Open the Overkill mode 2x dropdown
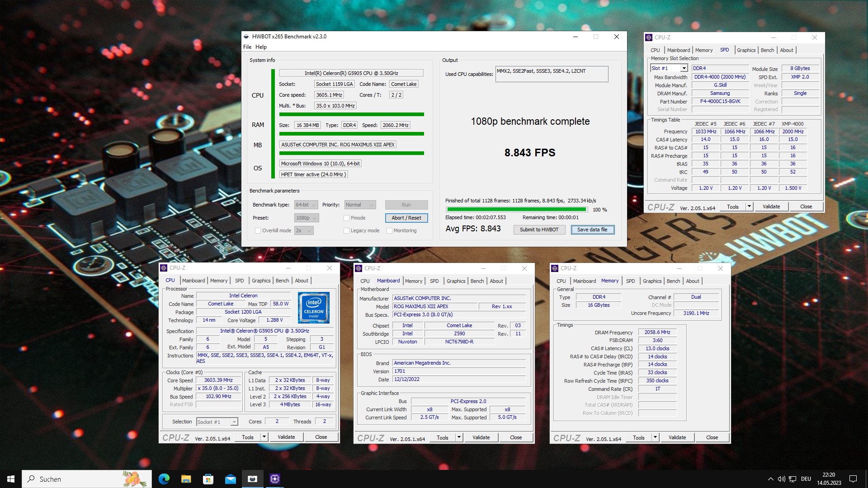Viewport: 868px width, 488px height. coord(304,230)
